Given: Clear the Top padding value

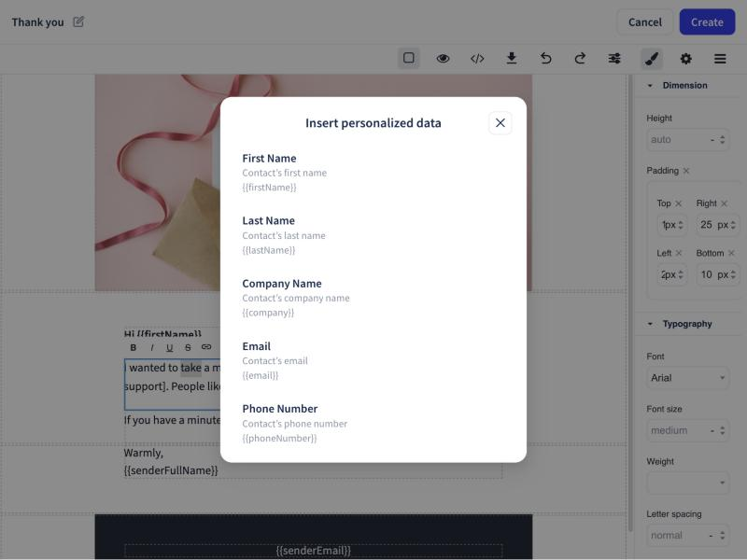Looking at the screenshot, I should tap(679, 203).
